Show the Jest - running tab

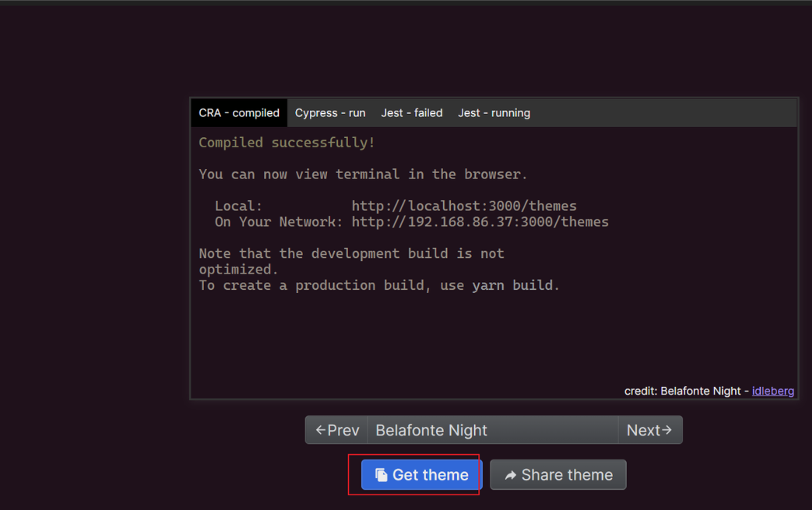(494, 113)
